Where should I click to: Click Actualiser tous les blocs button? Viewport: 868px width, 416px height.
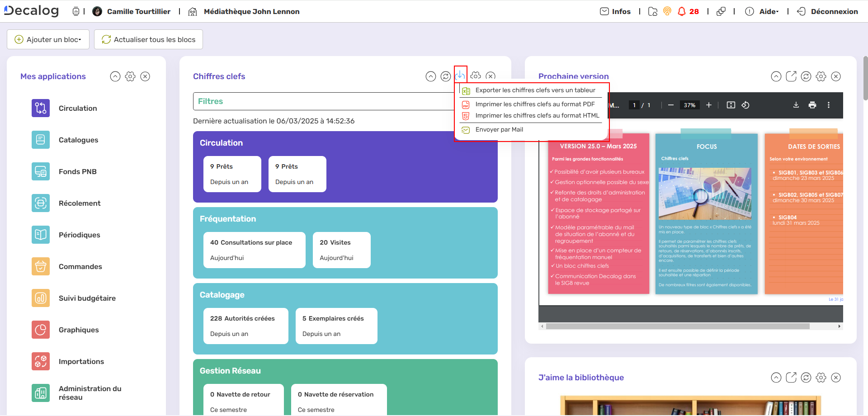148,39
